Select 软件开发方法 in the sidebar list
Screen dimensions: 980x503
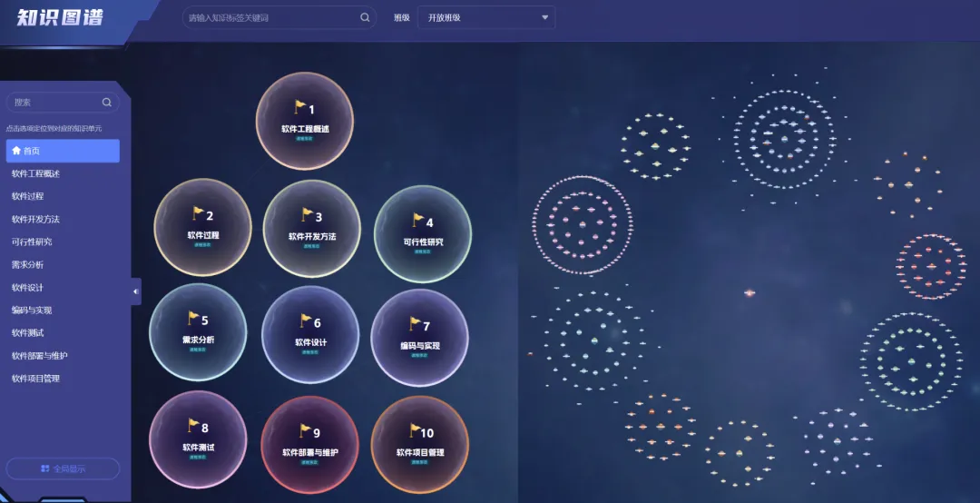pyautogui.click(x=35, y=219)
